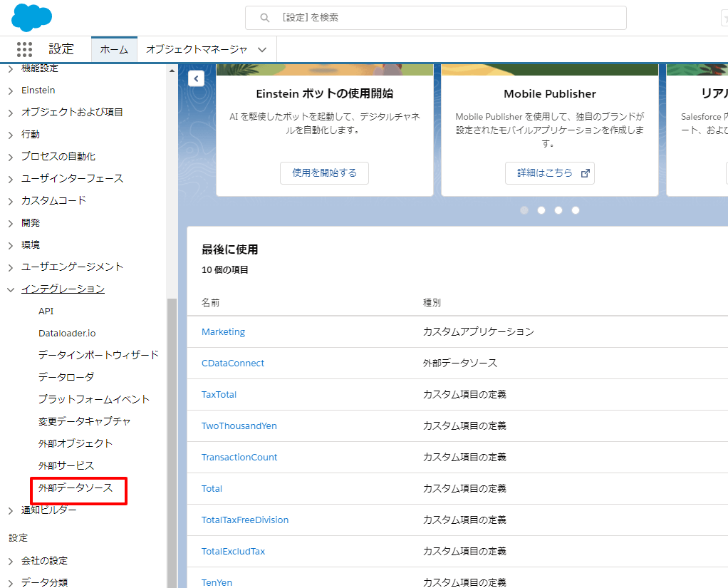Select second carousel indicator dot
The height and width of the screenshot is (588, 728).
point(541,210)
